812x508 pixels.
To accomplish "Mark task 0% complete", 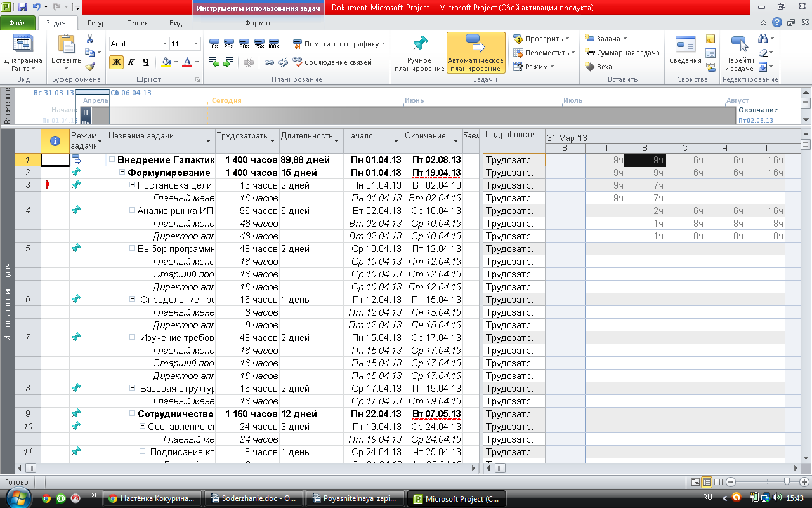I will tap(214, 44).
